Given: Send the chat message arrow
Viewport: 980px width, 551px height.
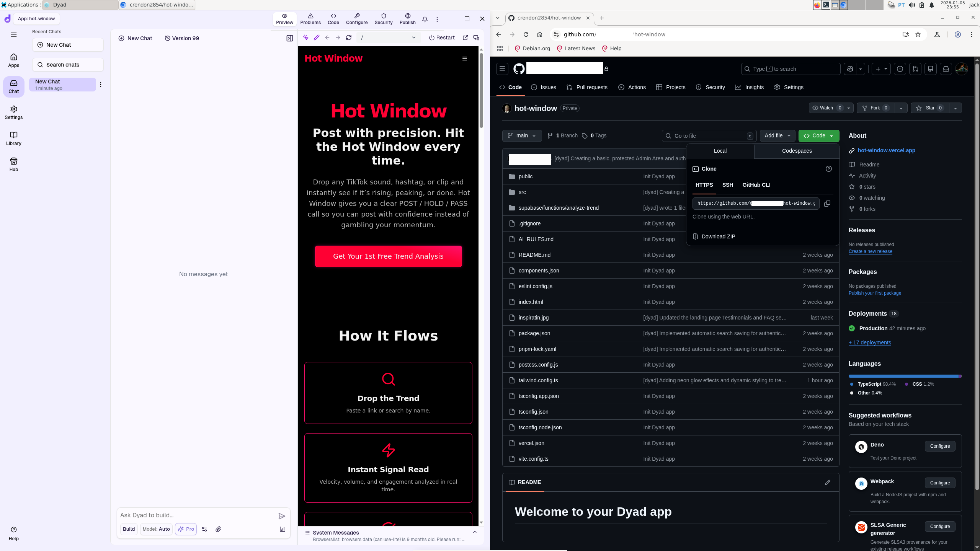Looking at the screenshot, I should [282, 516].
